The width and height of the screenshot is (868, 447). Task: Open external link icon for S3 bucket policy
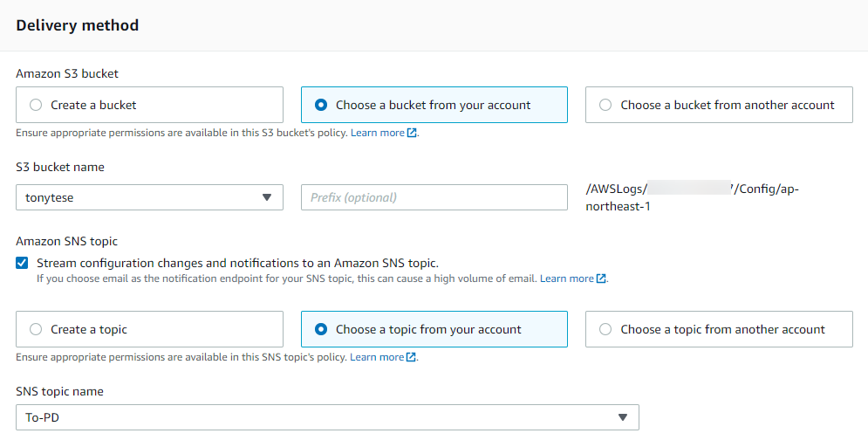413,133
